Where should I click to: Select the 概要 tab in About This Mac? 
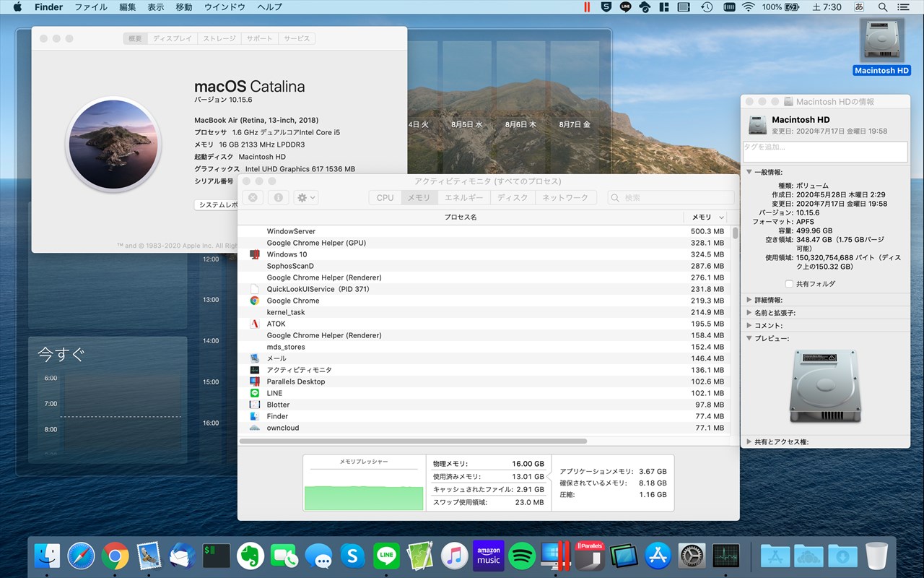(x=135, y=38)
